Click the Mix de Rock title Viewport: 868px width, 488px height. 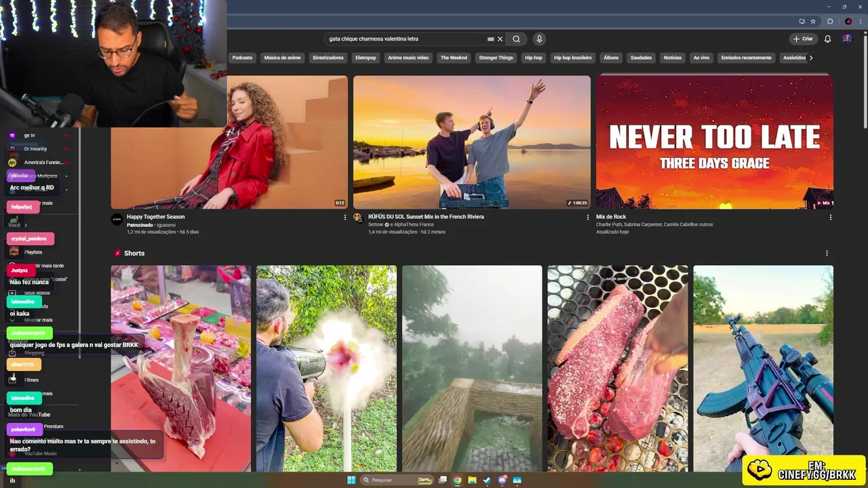[611, 217]
